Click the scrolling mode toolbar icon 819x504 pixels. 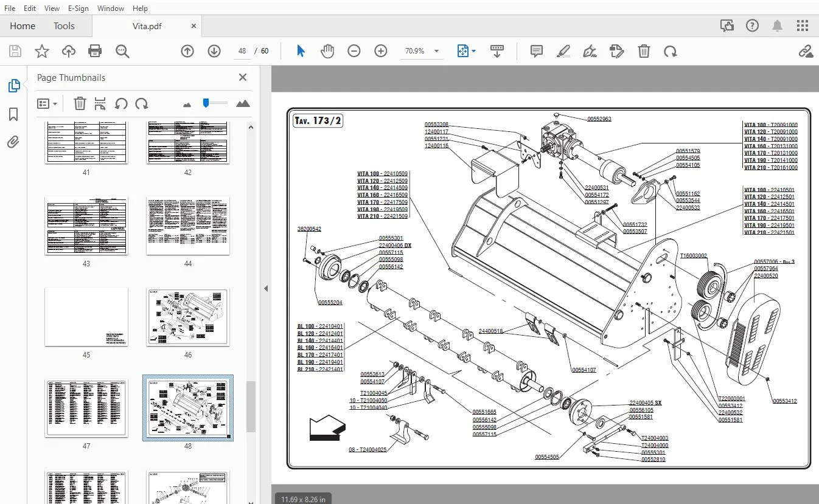[x=497, y=51]
